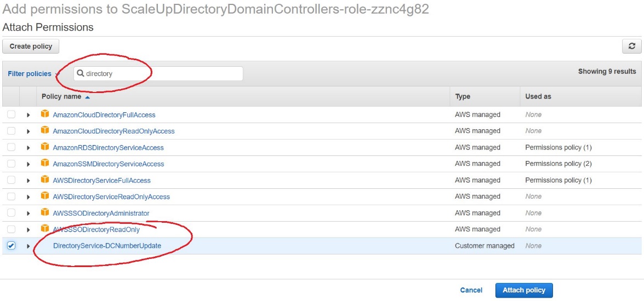This screenshot has height=301, width=644.
Task: Click 'Showing 9 results' text
Action: [607, 71]
